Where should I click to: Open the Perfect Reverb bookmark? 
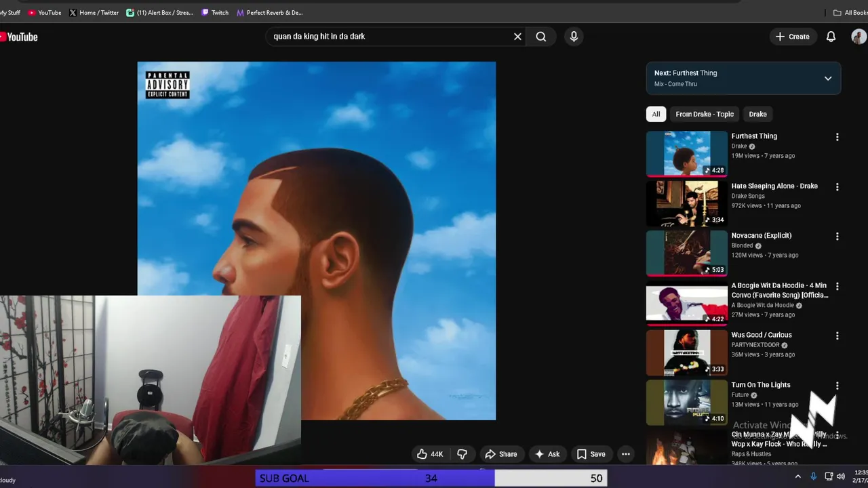point(270,12)
